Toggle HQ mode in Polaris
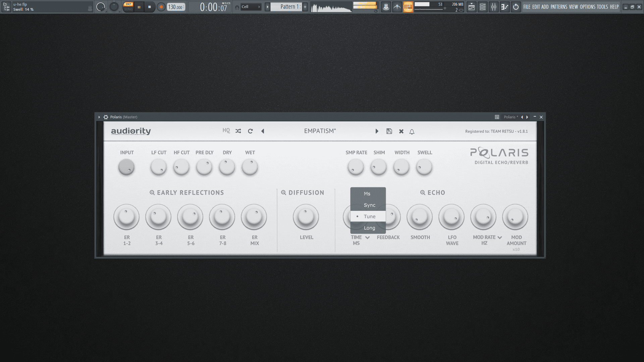 point(226,131)
